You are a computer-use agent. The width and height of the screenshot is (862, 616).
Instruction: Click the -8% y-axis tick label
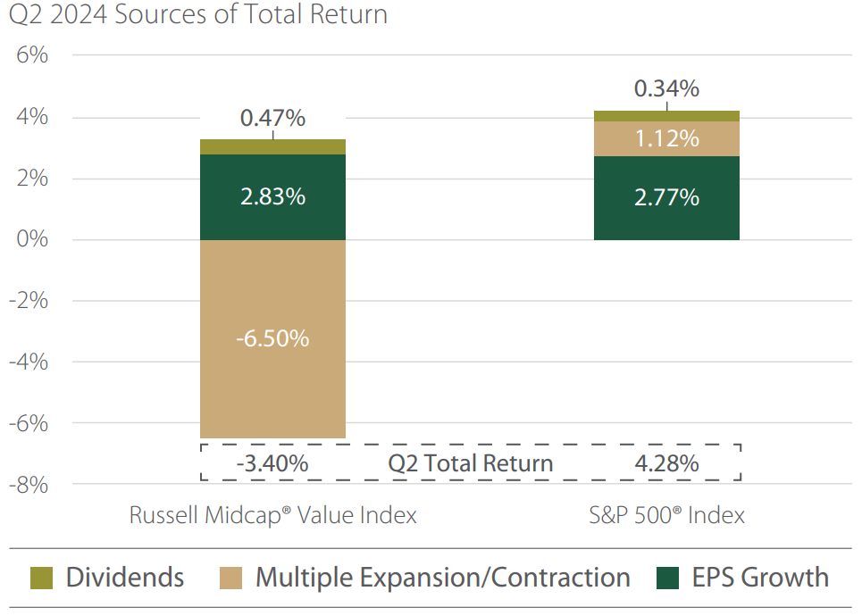click(29, 484)
